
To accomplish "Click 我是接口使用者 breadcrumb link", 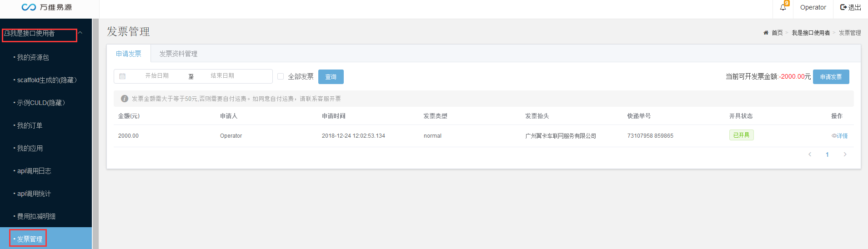I will (x=811, y=33).
